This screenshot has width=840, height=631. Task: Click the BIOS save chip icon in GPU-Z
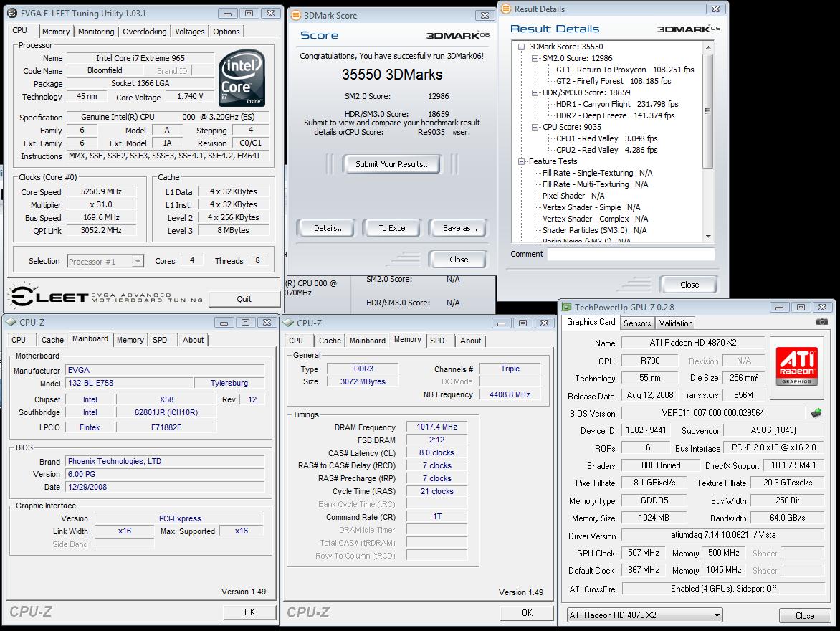tap(816, 413)
